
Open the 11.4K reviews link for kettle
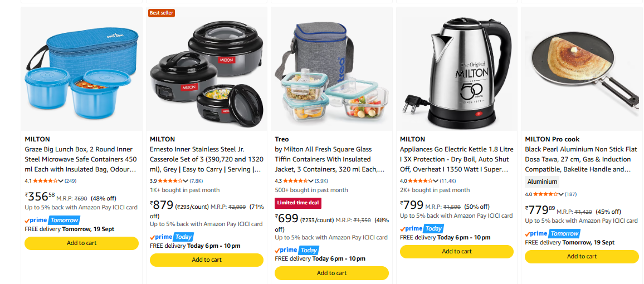(448, 180)
